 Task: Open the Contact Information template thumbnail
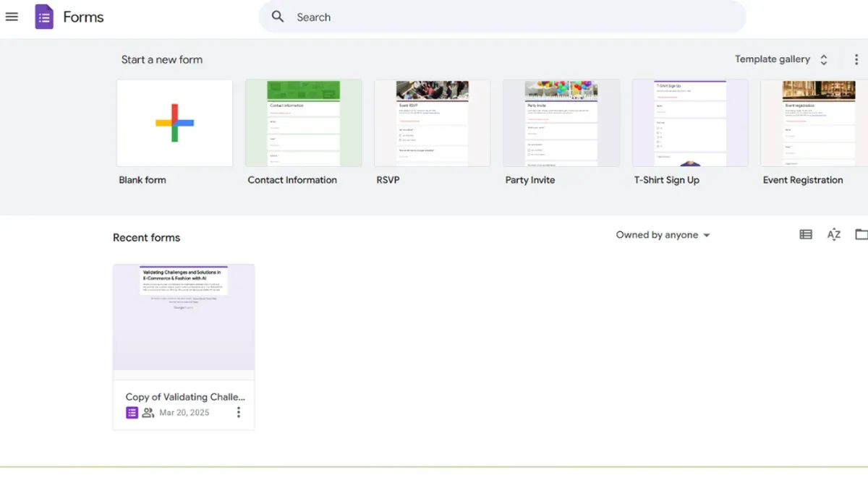[303, 123]
